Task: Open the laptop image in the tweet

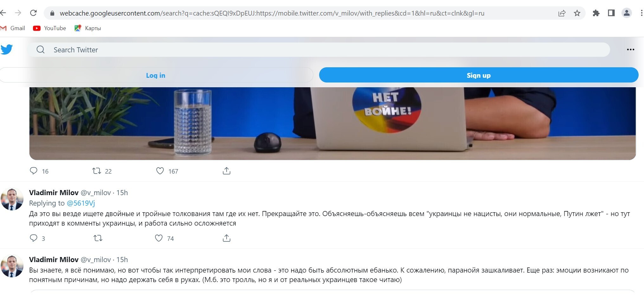Action: click(x=332, y=123)
